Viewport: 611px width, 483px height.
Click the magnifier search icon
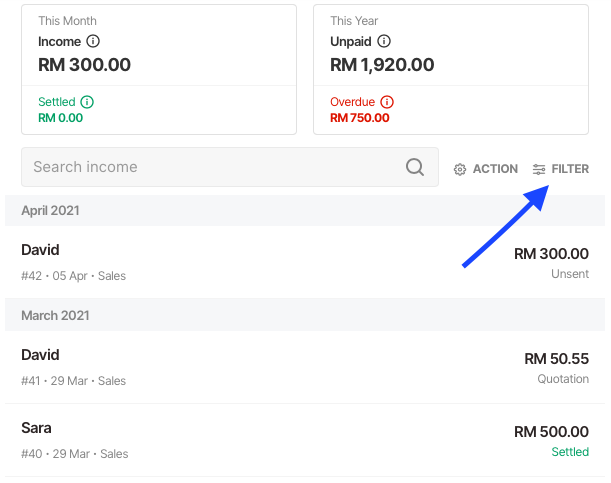click(415, 167)
